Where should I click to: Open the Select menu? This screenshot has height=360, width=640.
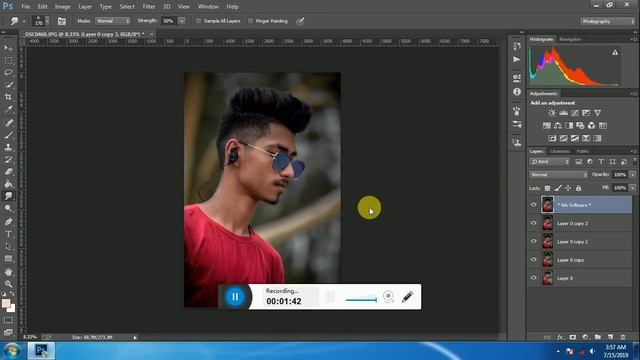pyautogui.click(x=127, y=7)
